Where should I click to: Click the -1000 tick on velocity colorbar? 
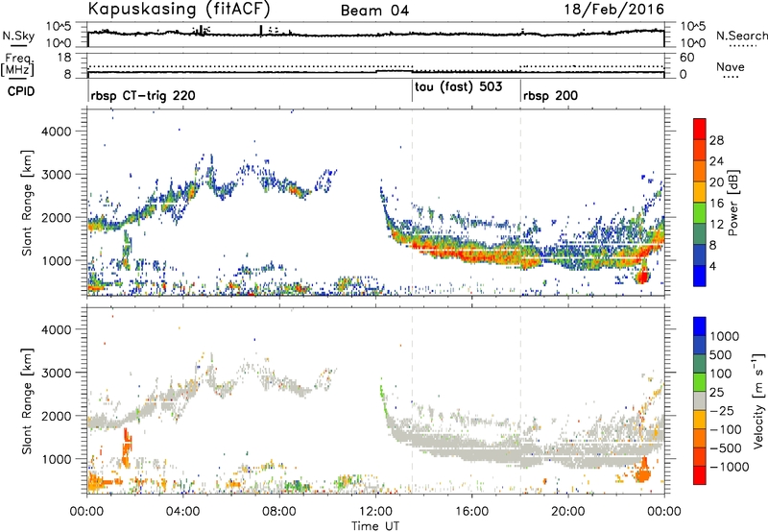[730, 467]
